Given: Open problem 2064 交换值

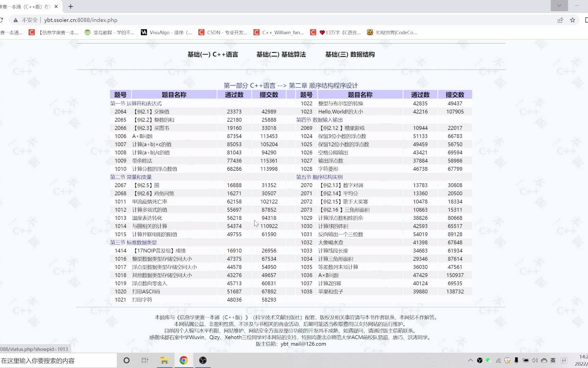Looking at the screenshot, I should click(x=151, y=112).
